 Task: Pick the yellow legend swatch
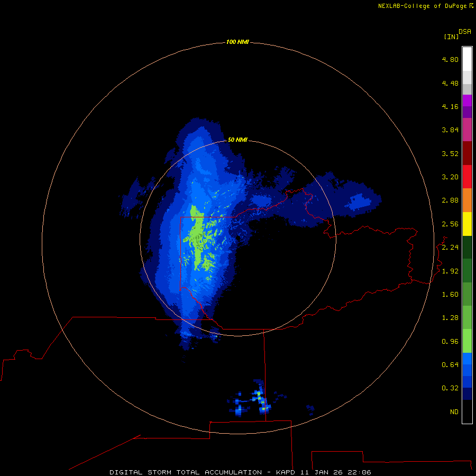pos(467,224)
